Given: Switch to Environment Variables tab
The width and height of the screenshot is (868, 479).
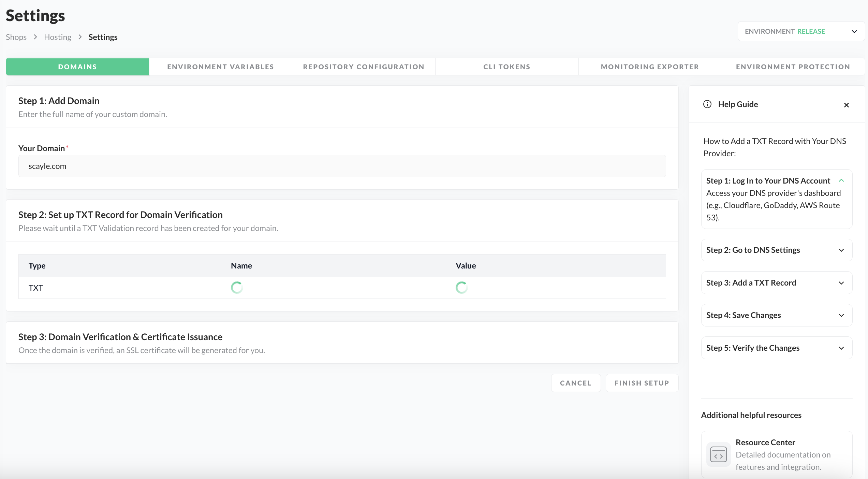Looking at the screenshot, I should coord(220,67).
